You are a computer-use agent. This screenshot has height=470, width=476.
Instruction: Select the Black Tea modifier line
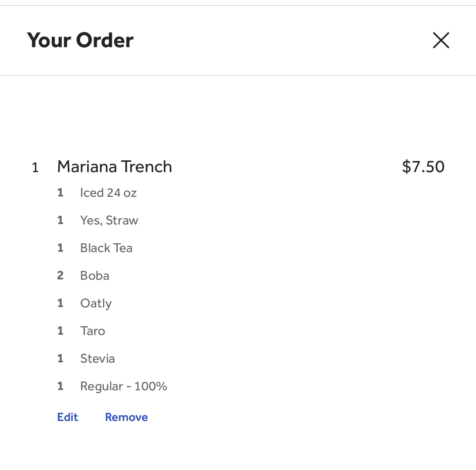point(106,248)
